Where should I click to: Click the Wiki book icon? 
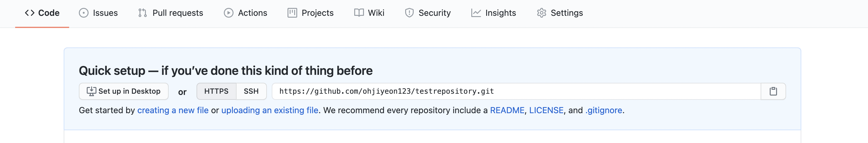(x=359, y=13)
